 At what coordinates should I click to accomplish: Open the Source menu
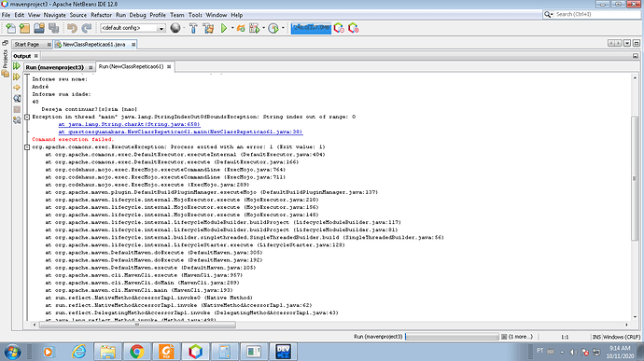point(78,15)
